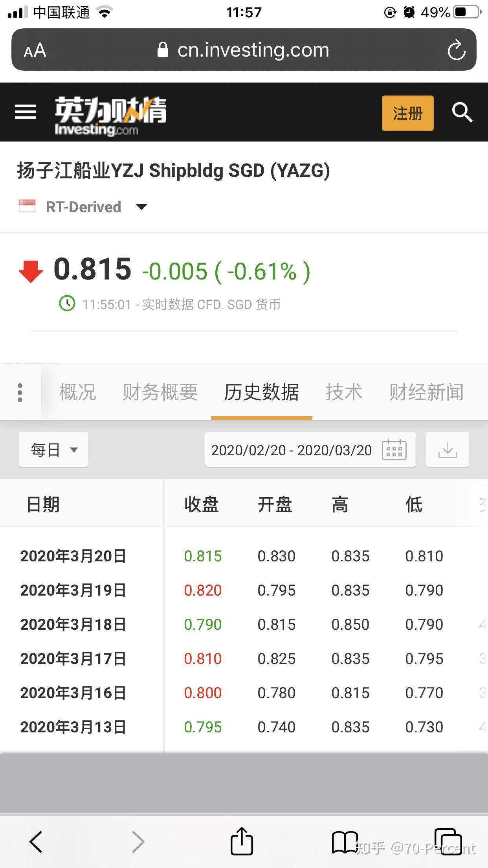Download historical data via download icon
The image size is (488, 868).
pyautogui.click(x=447, y=449)
